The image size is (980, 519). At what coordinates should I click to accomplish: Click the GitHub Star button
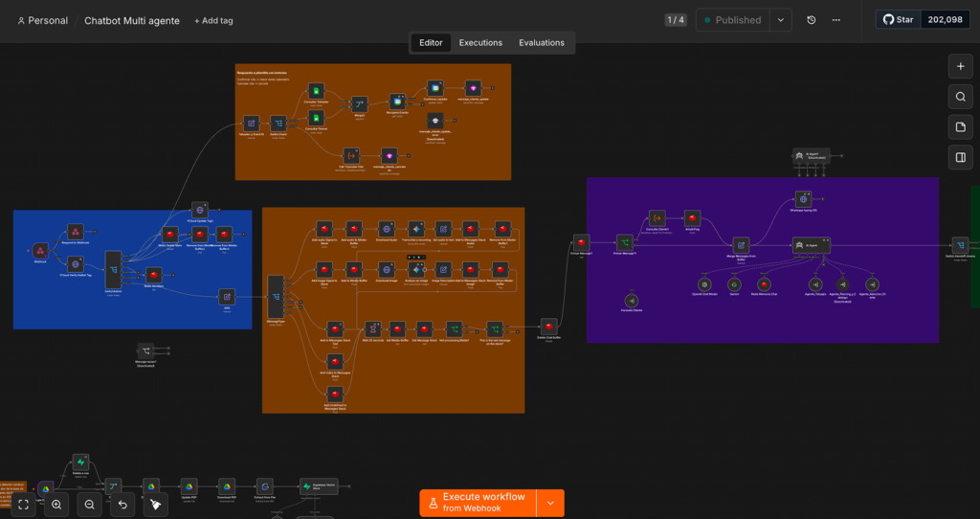point(898,20)
